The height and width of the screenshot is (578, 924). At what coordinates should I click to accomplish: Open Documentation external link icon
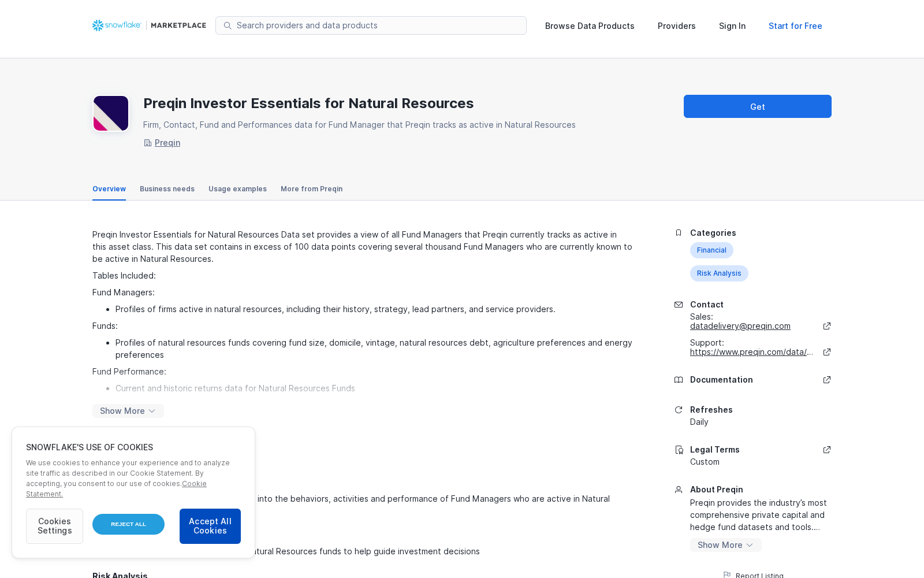[827, 380]
